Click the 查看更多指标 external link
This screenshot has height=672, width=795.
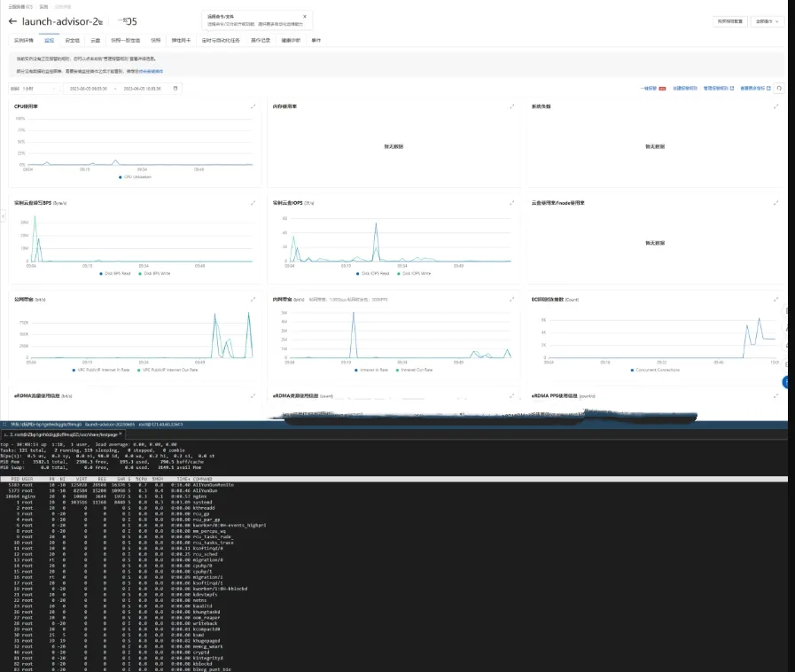pyautogui.click(x=755, y=89)
